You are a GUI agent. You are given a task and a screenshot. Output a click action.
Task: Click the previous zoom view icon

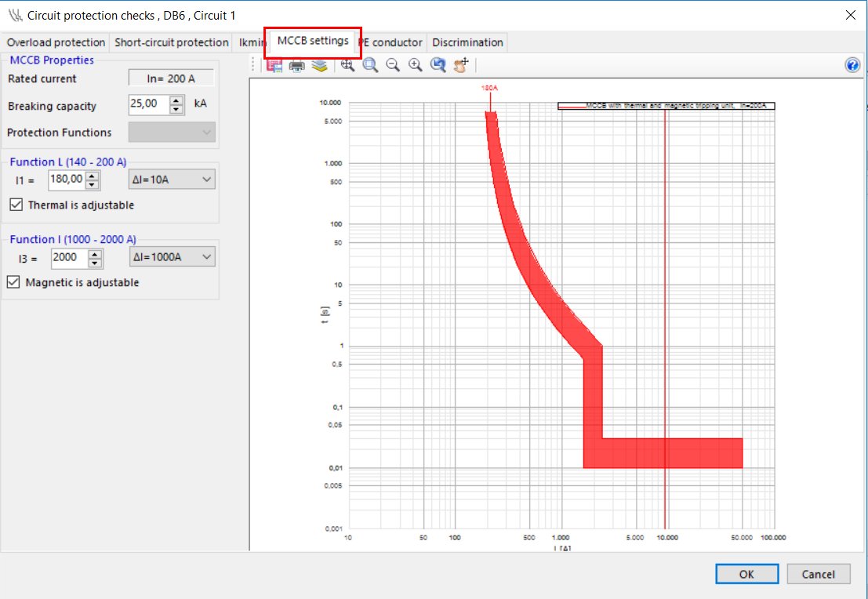tap(438, 66)
